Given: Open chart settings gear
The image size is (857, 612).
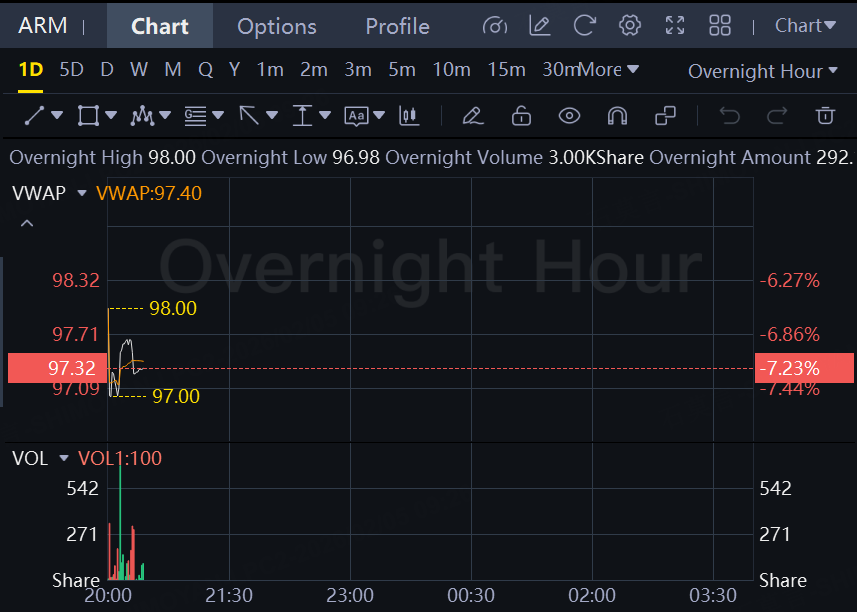Looking at the screenshot, I should pyautogui.click(x=630, y=25).
